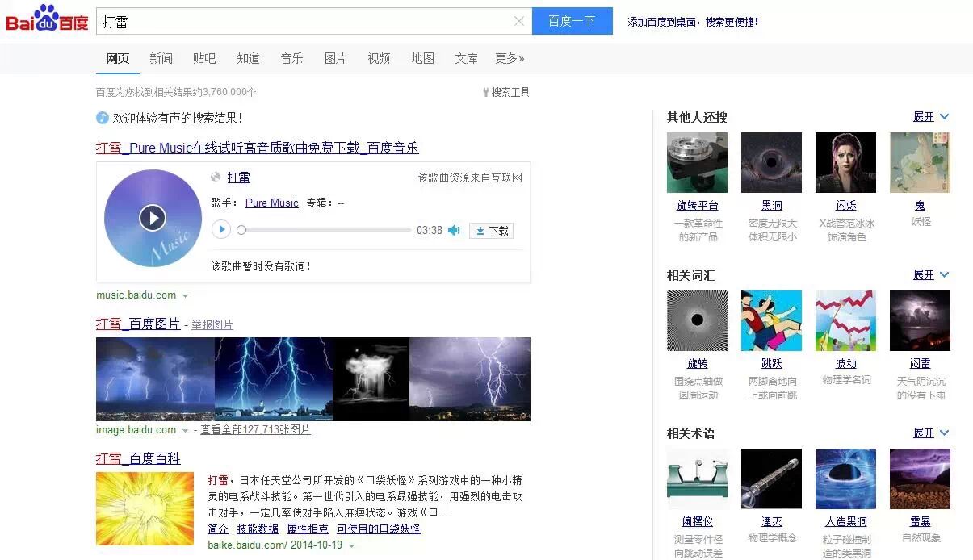Click the 雷暴 link
The image size is (973, 560).
coord(920,522)
